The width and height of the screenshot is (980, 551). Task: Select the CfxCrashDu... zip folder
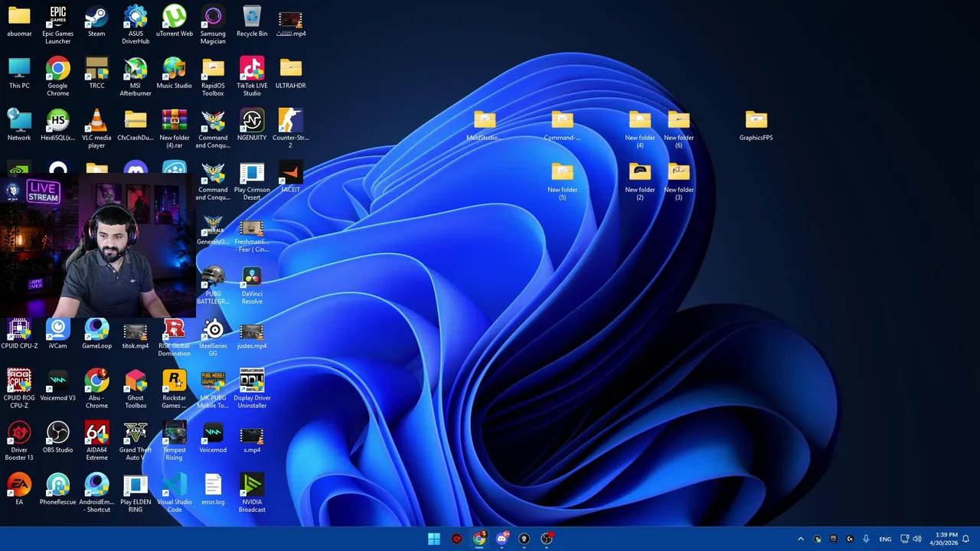click(x=136, y=126)
